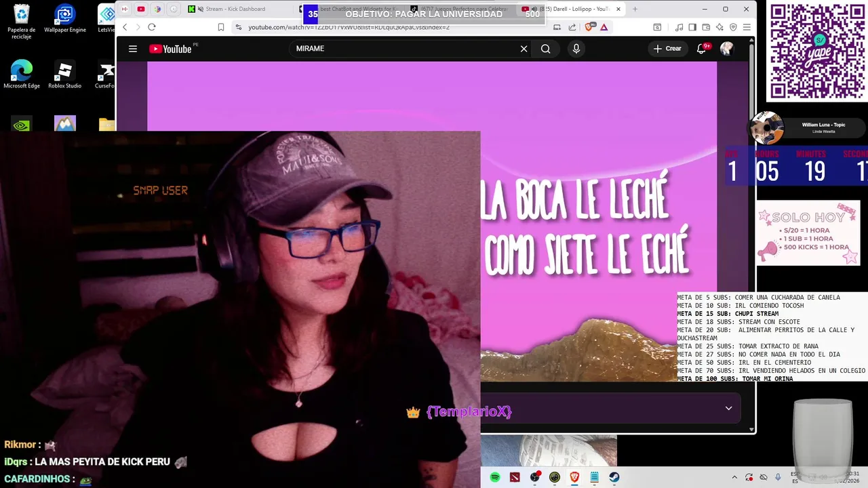
Task: Click the pinned YouTube tab
Action: (140, 9)
